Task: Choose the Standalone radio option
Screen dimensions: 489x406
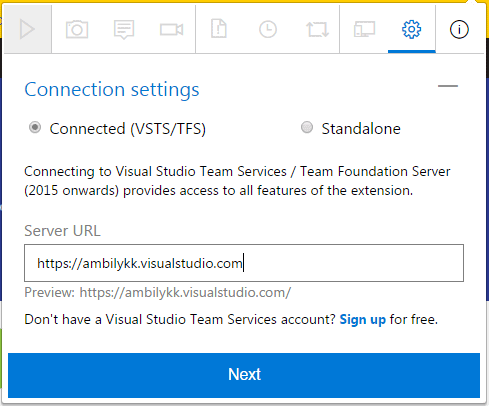Action: click(307, 127)
